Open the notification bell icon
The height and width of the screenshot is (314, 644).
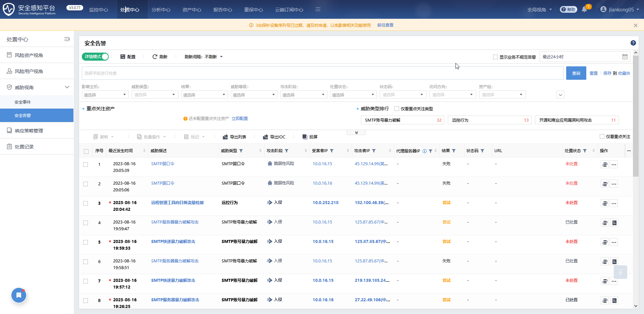(584, 9)
